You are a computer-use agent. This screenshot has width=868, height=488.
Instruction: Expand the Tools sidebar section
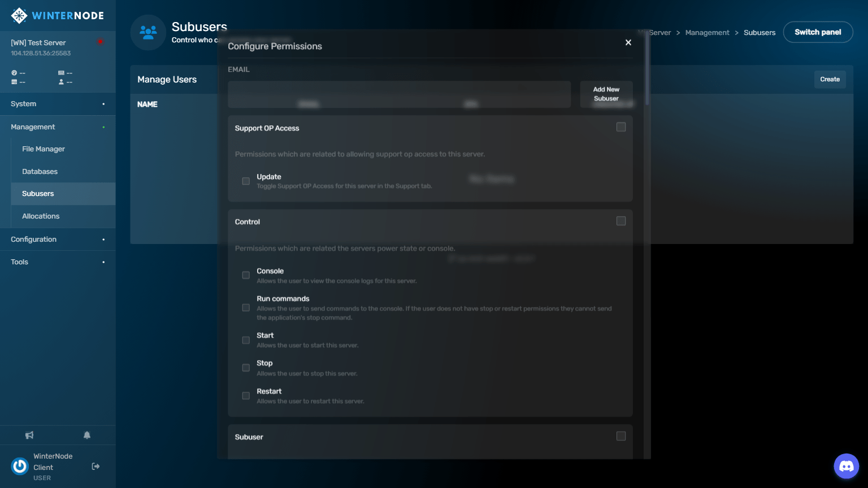(x=58, y=262)
